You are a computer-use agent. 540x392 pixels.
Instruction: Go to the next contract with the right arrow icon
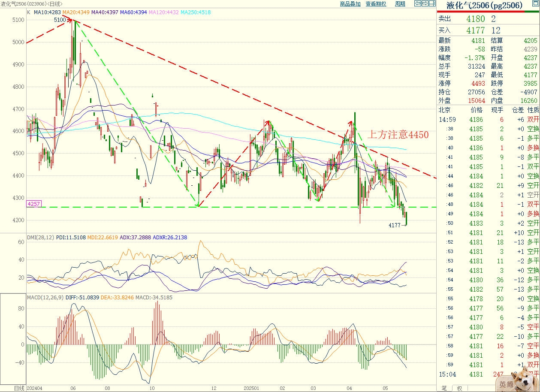coord(425,3)
